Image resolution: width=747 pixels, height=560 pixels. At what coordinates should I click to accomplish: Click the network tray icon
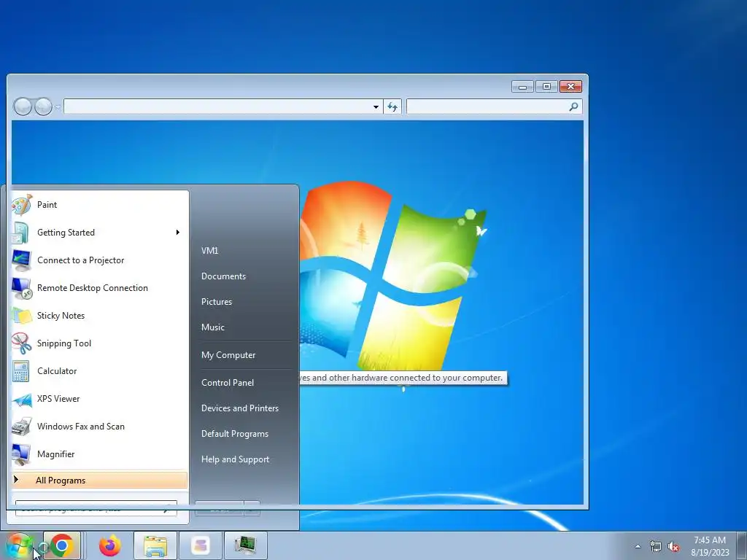pyautogui.click(x=656, y=546)
